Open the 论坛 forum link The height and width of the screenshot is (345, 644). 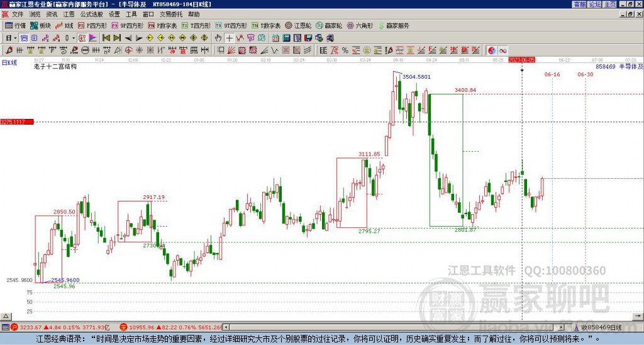tap(595, 4)
